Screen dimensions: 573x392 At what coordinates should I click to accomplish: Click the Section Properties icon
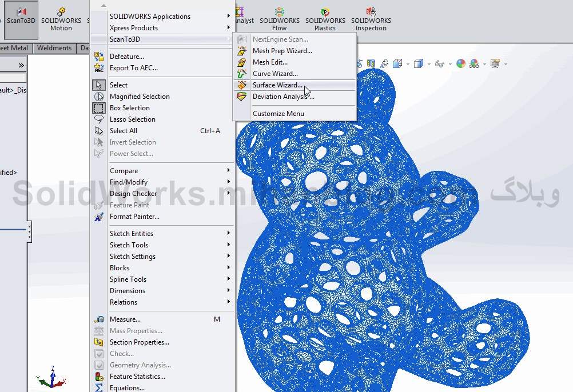tap(99, 342)
